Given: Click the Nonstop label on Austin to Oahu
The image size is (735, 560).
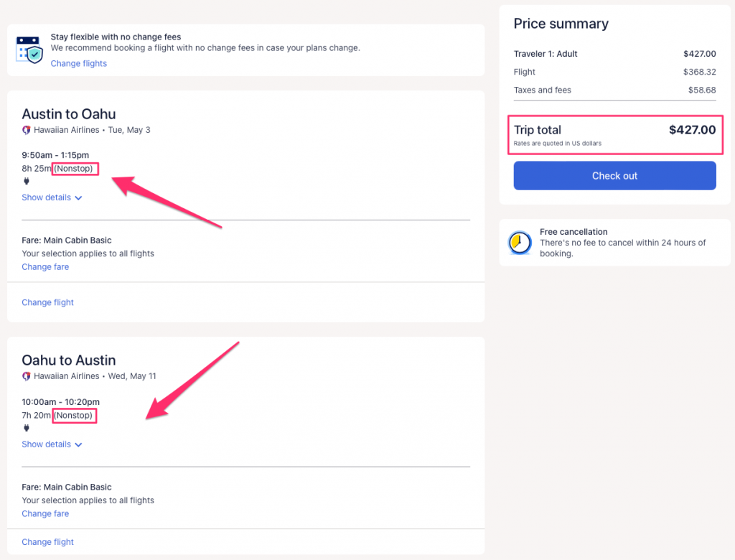Looking at the screenshot, I should 76,169.
